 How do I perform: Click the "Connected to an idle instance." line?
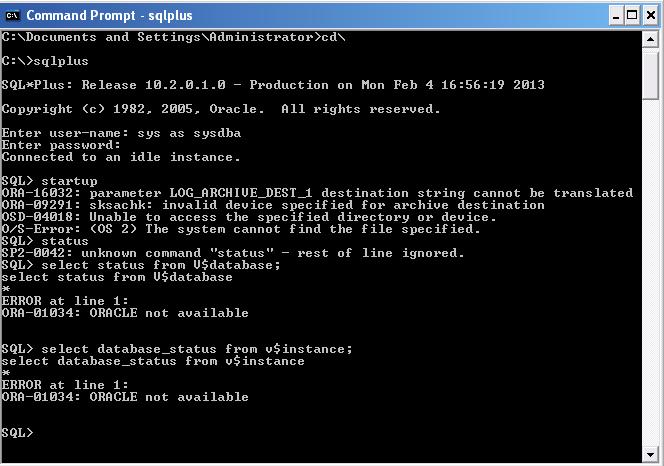click(x=121, y=157)
